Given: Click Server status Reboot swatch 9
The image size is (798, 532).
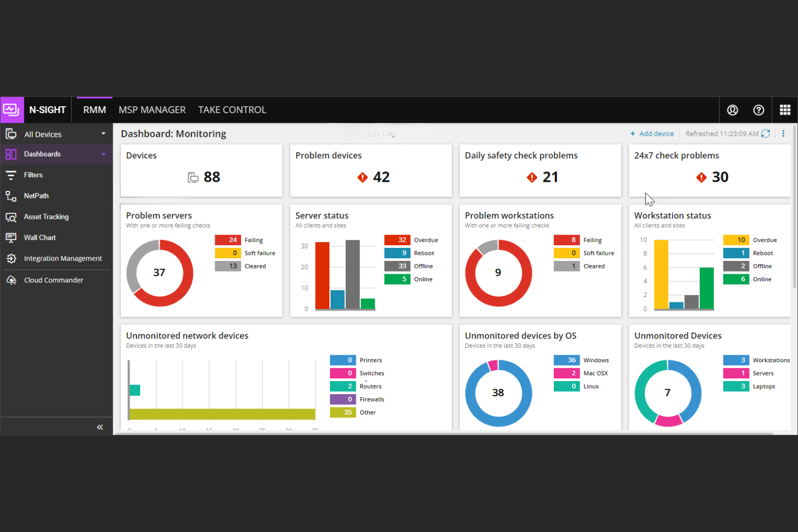Looking at the screenshot, I should [397, 253].
